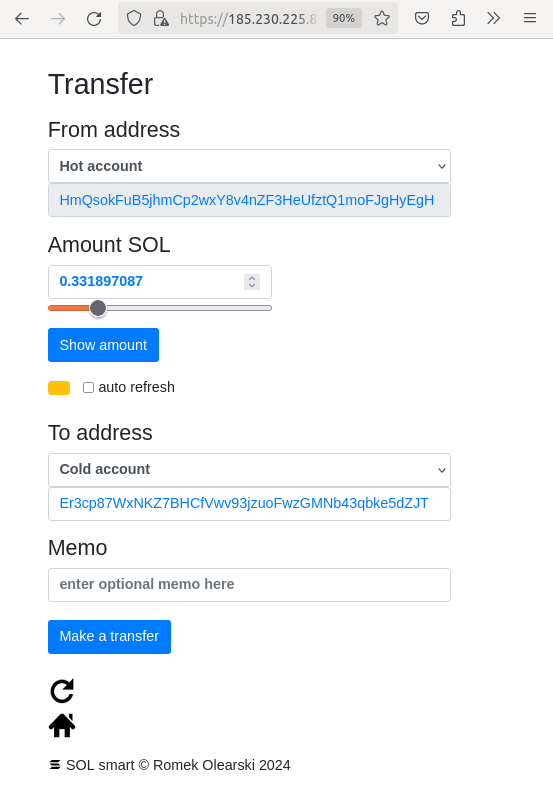Click the amount number stepper arrows
The height and width of the screenshot is (801, 553).
click(x=252, y=282)
